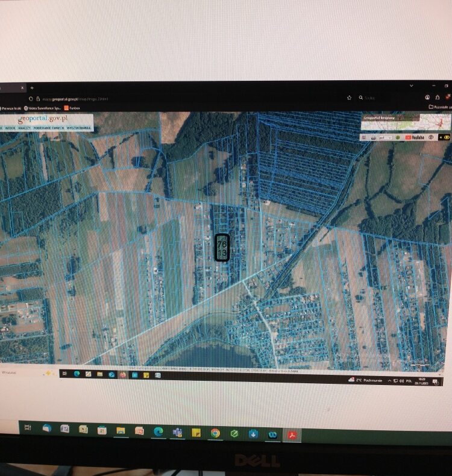Open Google Chrome from the taskbar

pyautogui.click(x=215, y=433)
